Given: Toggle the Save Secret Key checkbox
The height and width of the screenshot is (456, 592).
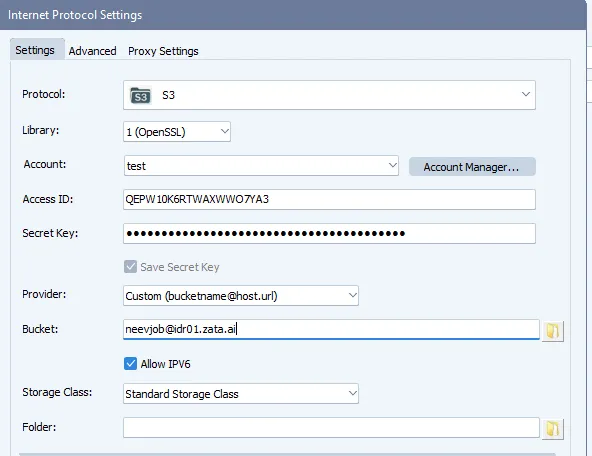Looking at the screenshot, I should click(x=130, y=267).
